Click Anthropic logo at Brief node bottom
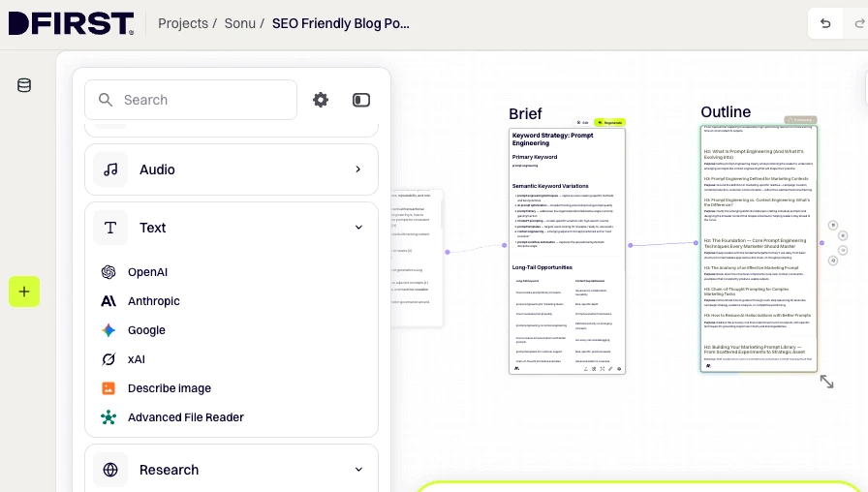This screenshot has height=492, width=868. point(516,369)
